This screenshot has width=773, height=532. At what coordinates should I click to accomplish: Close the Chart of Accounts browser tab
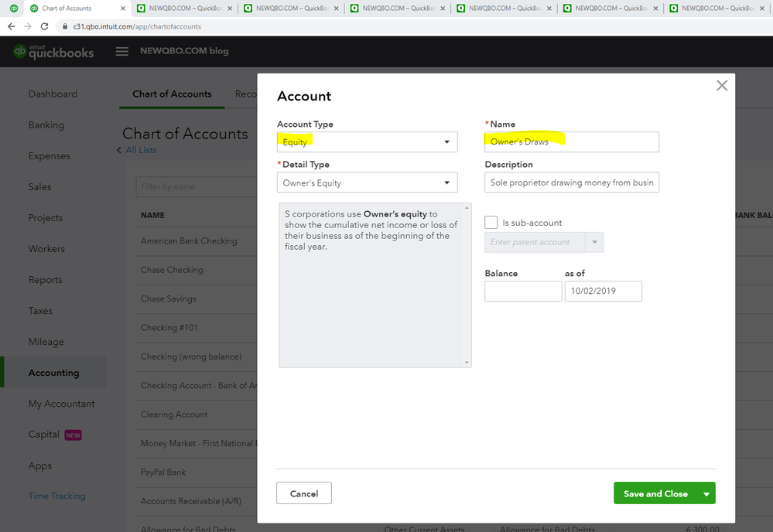click(122, 9)
